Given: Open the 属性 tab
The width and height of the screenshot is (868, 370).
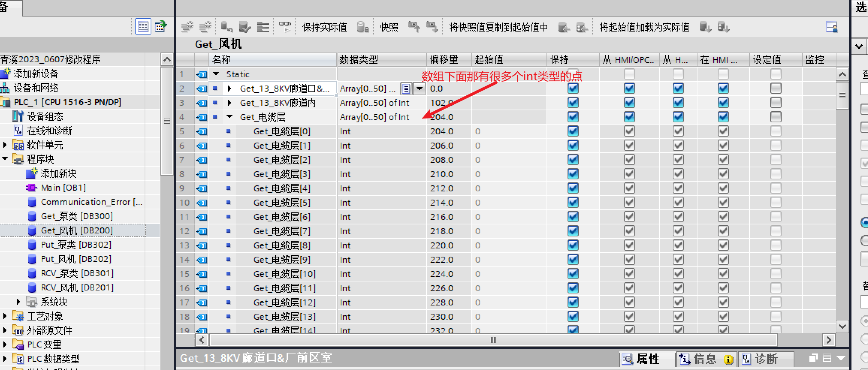Looking at the screenshot, I should (x=648, y=359).
